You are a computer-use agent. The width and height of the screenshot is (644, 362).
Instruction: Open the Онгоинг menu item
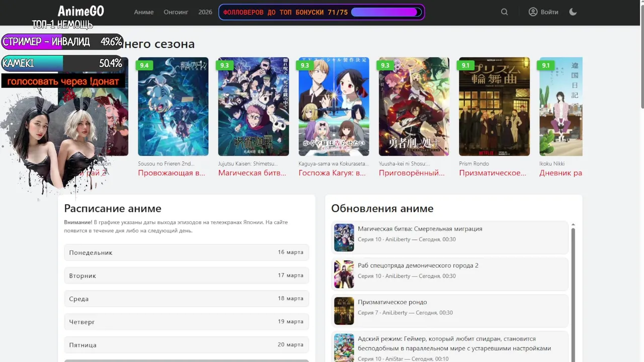(176, 12)
